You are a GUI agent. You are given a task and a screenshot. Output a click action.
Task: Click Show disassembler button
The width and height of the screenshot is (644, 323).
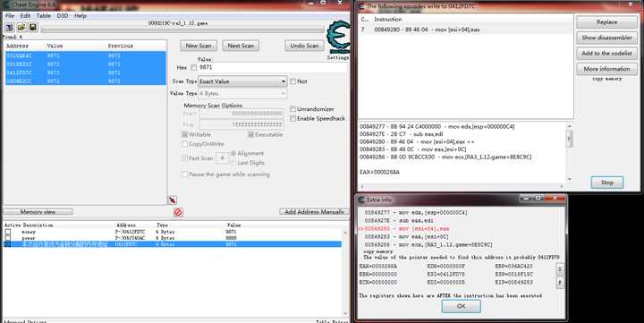coord(607,38)
